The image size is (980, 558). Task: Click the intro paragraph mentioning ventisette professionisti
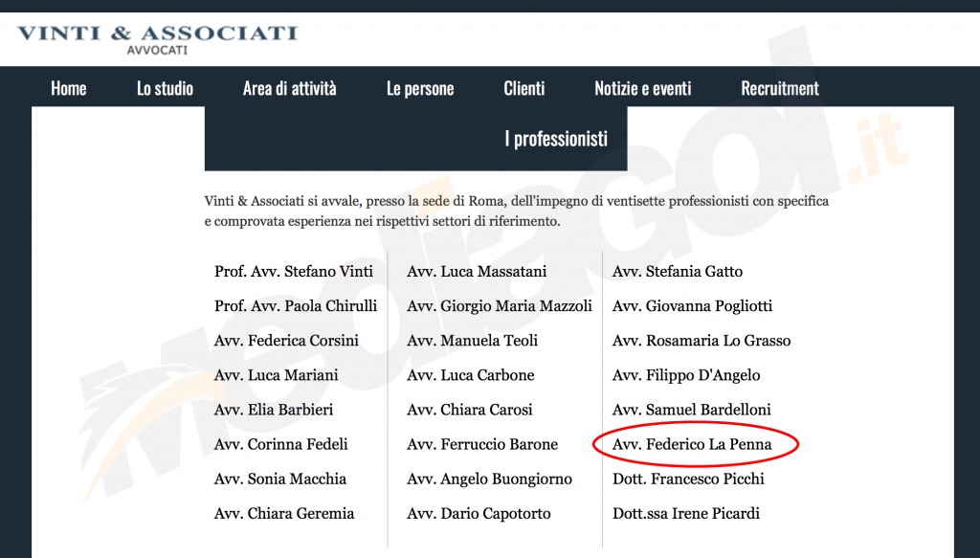pos(516,212)
